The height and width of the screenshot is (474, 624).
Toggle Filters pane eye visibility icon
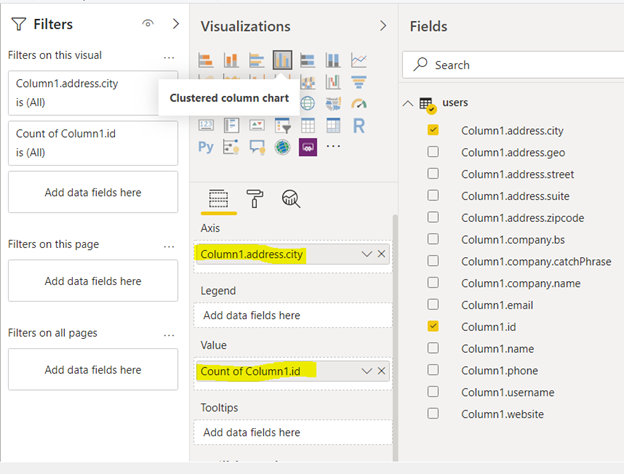tap(148, 23)
